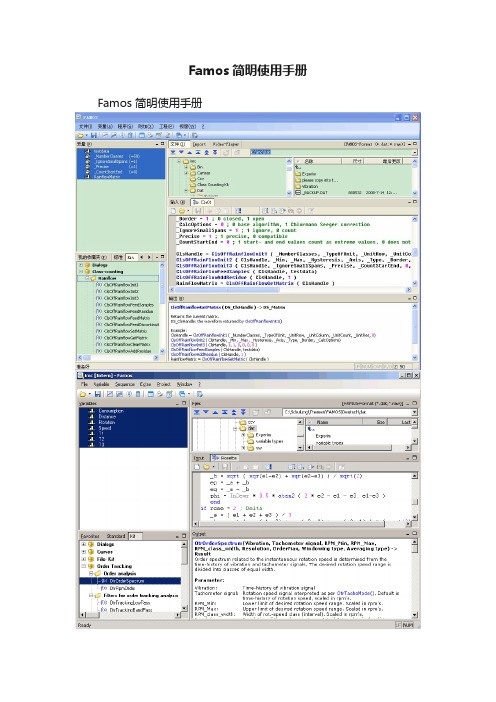Select the Rainflow node in the Chinese function tree
This screenshot has height=702, width=496.
pyautogui.click(x=107, y=278)
